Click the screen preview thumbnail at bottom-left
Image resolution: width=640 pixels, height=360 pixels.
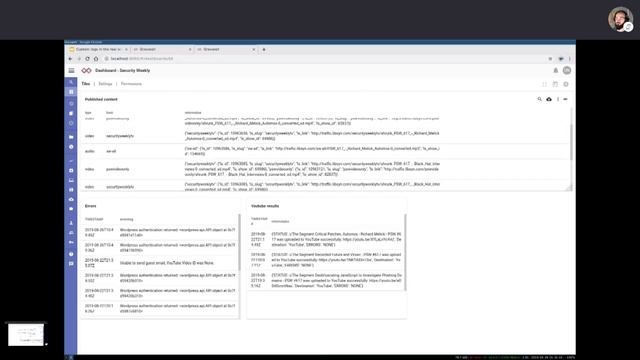click(x=26, y=335)
